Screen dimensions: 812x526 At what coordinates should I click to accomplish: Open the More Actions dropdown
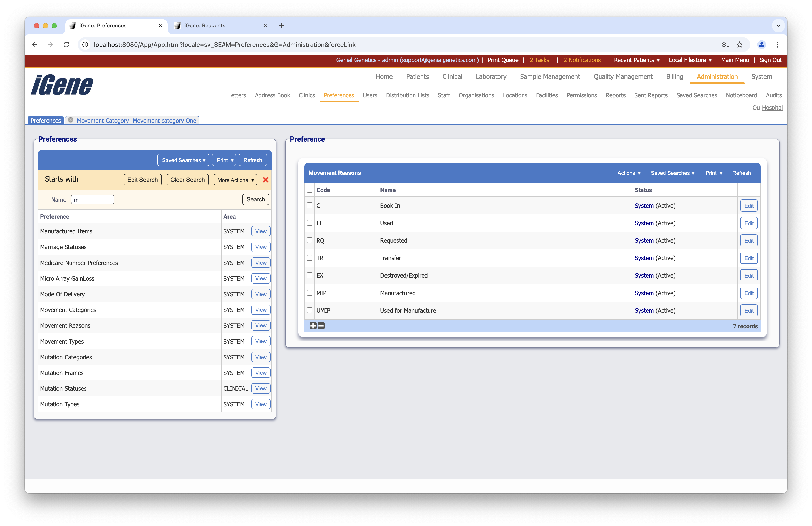pyautogui.click(x=235, y=180)
